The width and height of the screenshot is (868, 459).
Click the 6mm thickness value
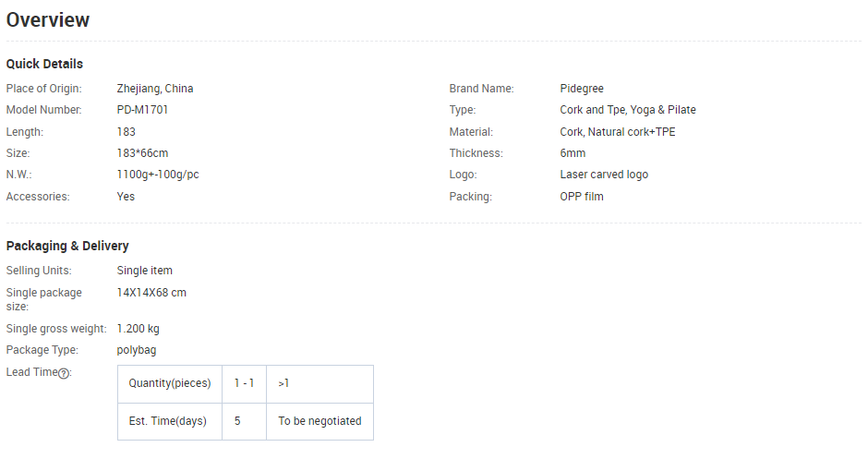coord(573,153)
